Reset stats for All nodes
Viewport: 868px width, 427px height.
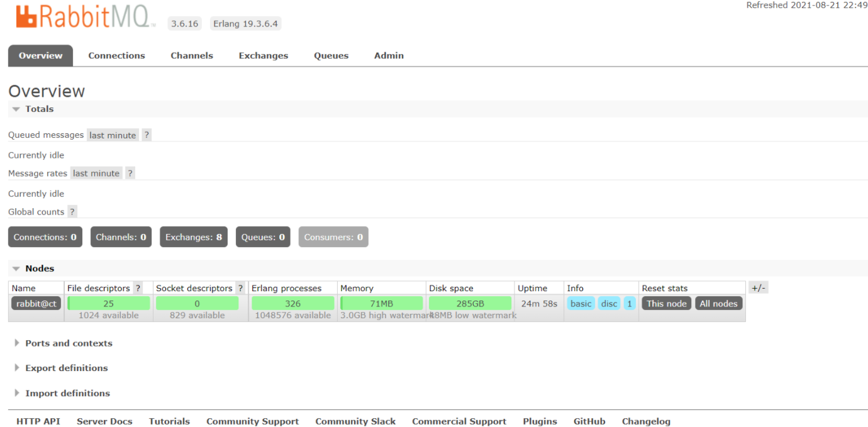click(x=718, y=303)
